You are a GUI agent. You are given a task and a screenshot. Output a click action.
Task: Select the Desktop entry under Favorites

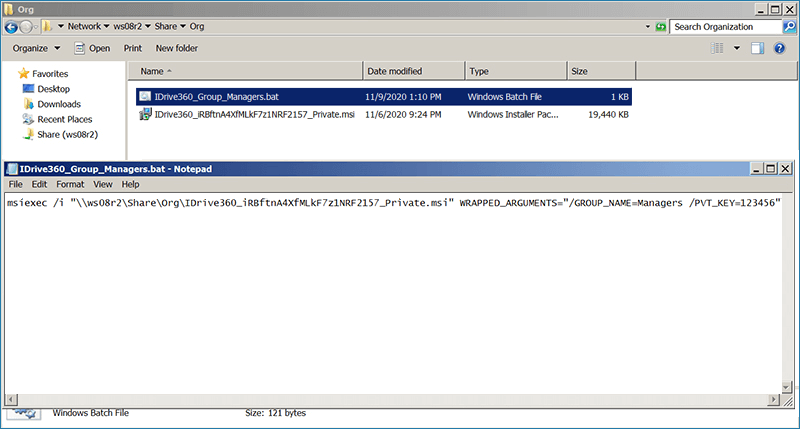pos(54,89)
